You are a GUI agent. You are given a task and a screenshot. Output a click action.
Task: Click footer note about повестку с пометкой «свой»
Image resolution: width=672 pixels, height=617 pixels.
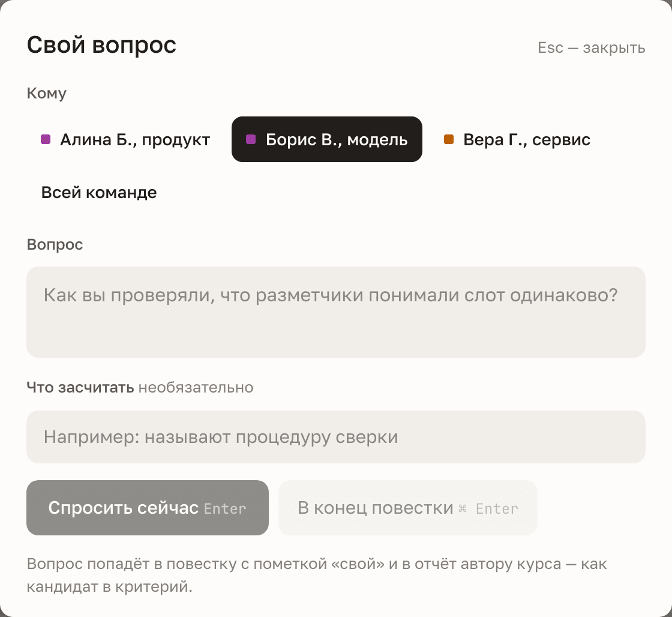click(x=317, y=575)
